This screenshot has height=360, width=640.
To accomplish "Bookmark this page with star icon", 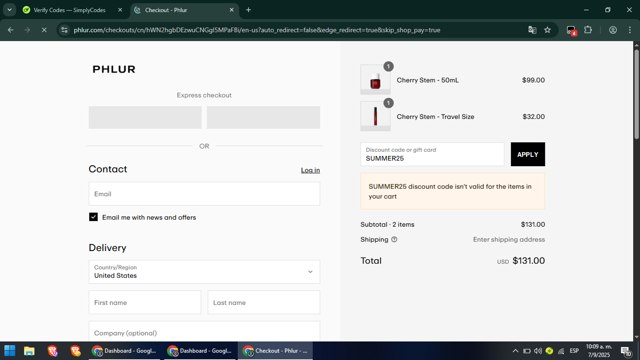I will click(x=547, y=30).
